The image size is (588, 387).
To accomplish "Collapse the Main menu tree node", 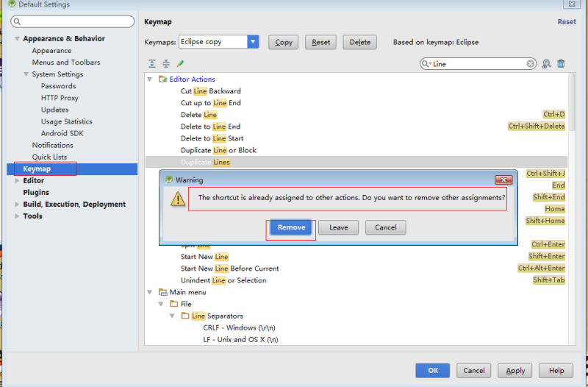I will coord(150,292).
